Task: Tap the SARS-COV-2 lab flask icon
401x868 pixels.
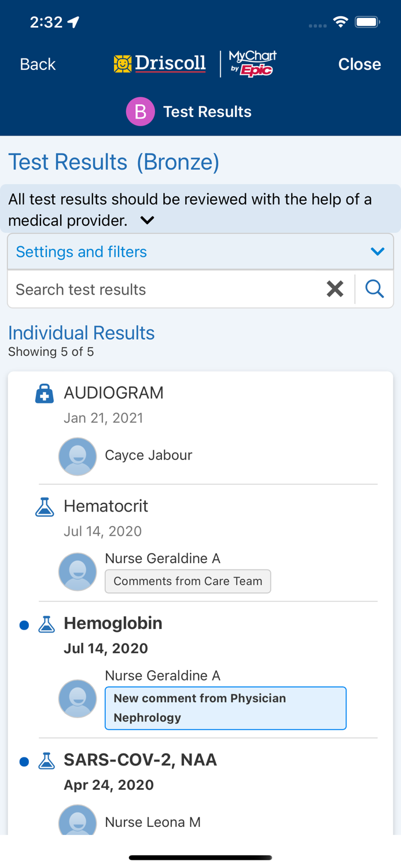Action: coord(46,760)
